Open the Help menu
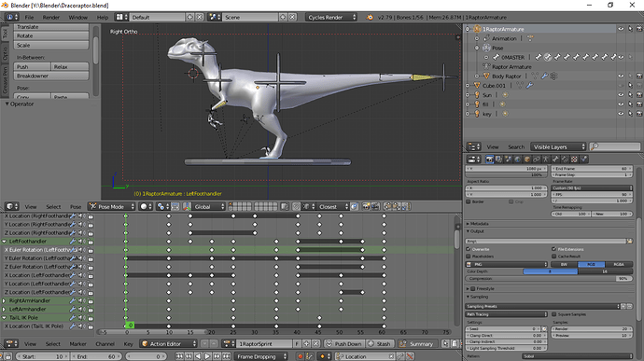644x361 pixels. click(103, 17)
